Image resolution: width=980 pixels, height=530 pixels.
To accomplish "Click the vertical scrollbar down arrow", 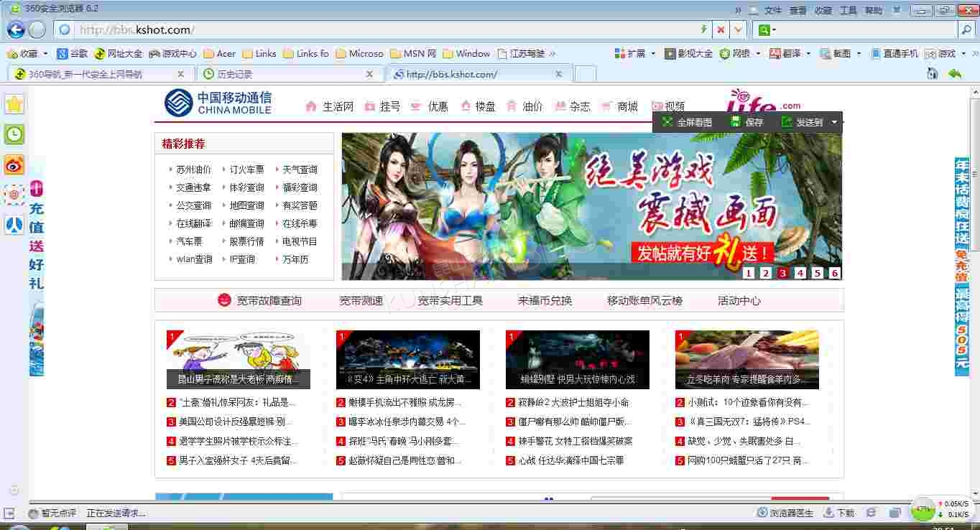I will click(x=974, y=493).
